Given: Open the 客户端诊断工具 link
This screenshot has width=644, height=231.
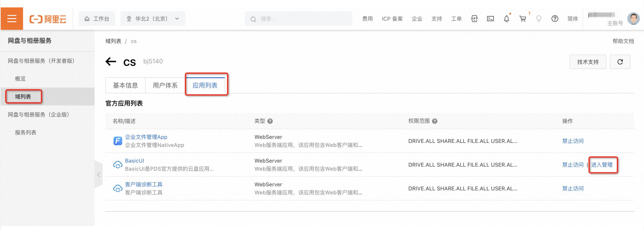Looking at the screenshot, I should pos(144,184).
